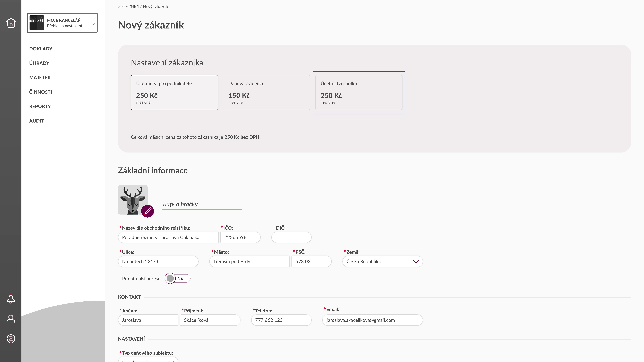This screenshot has height=362, width=644.
Task: Open the notifications bell icon
Action: pos(11,299)
